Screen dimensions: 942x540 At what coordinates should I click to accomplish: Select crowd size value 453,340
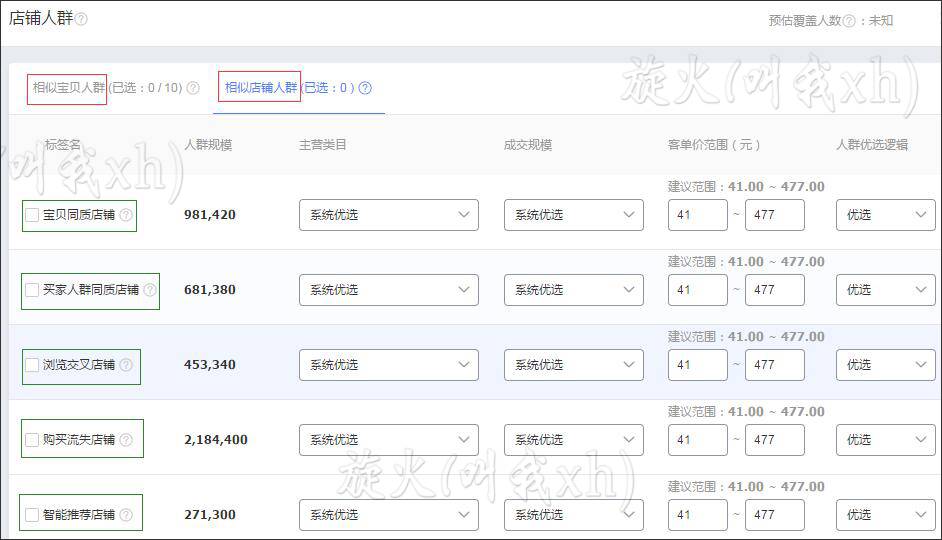[210, 365]
